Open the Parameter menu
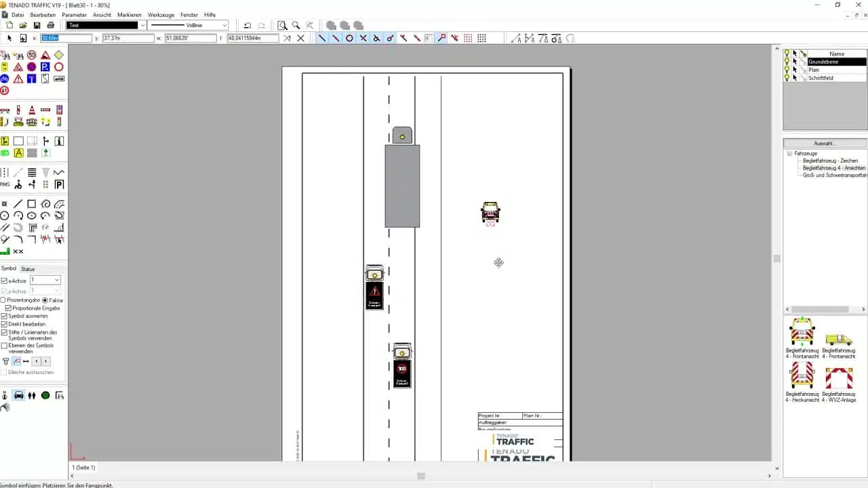The height and width of the screenshot is (488, 868). [74, 14]
